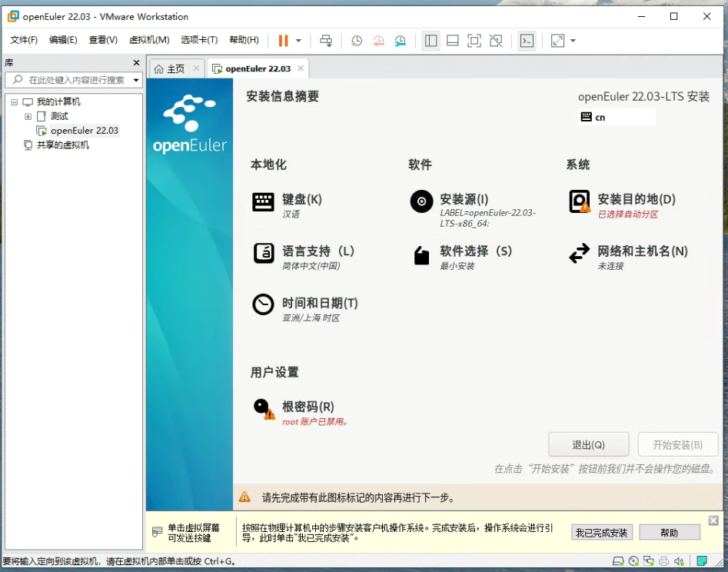Image resolution: width=728 pixels, height=572 pixels.
Task: Select 我的计算机 in the library tree
Action: [58, 101]
